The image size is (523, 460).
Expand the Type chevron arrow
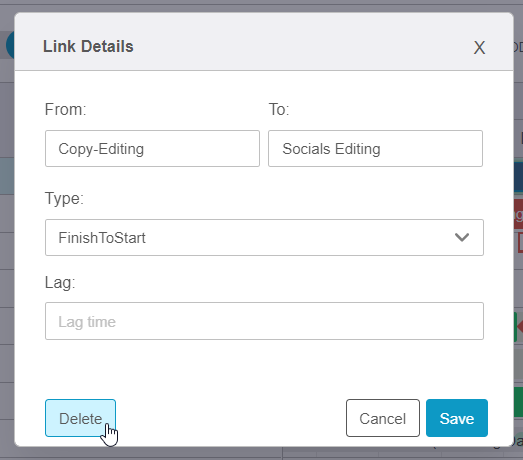(x=462, y=238)
